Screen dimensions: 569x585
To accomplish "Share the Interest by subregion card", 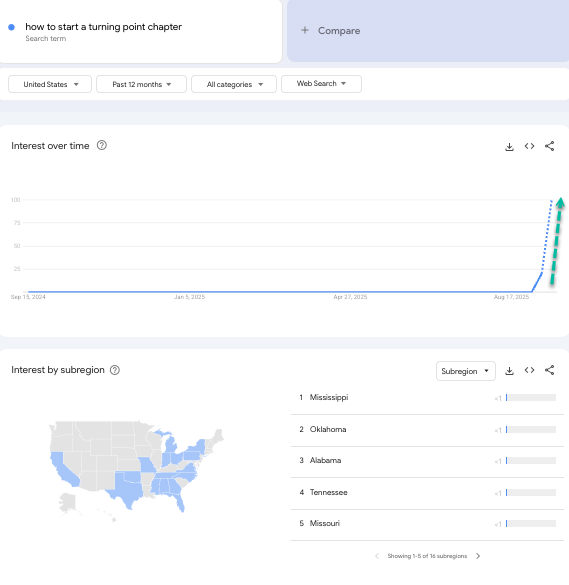I will [x=549, y=370].
